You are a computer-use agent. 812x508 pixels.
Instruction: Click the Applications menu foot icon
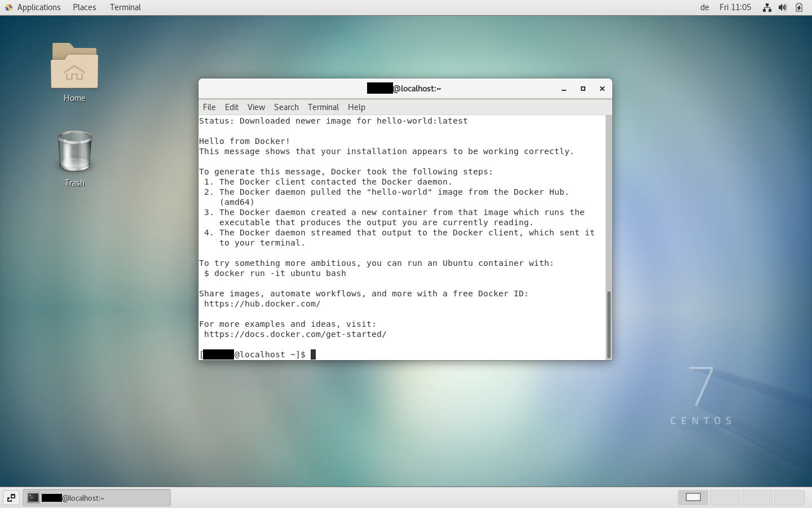pos(8,7)
